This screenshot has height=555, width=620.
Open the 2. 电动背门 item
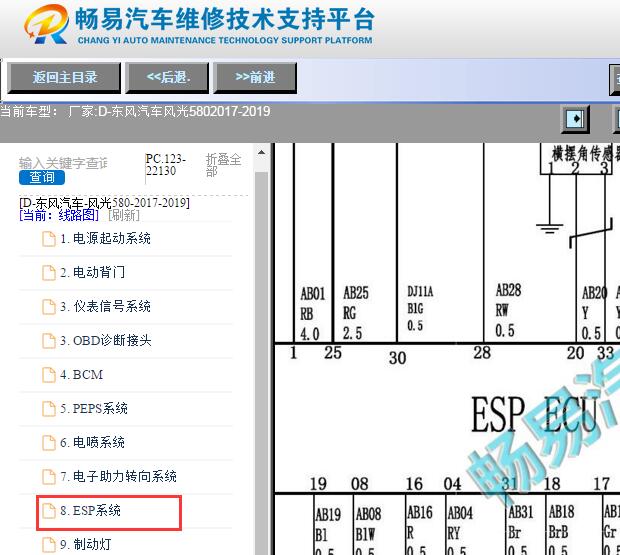[x=93, y=273]
